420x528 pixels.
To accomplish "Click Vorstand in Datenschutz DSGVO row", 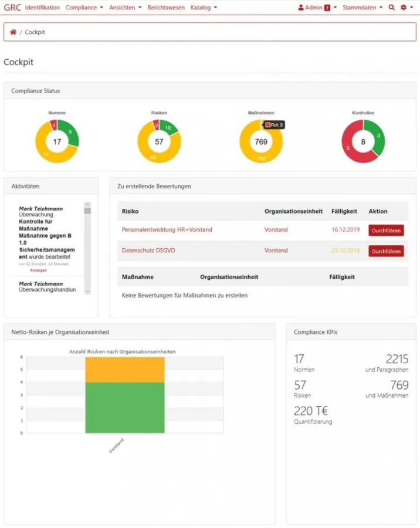I will tap(276, 251).
